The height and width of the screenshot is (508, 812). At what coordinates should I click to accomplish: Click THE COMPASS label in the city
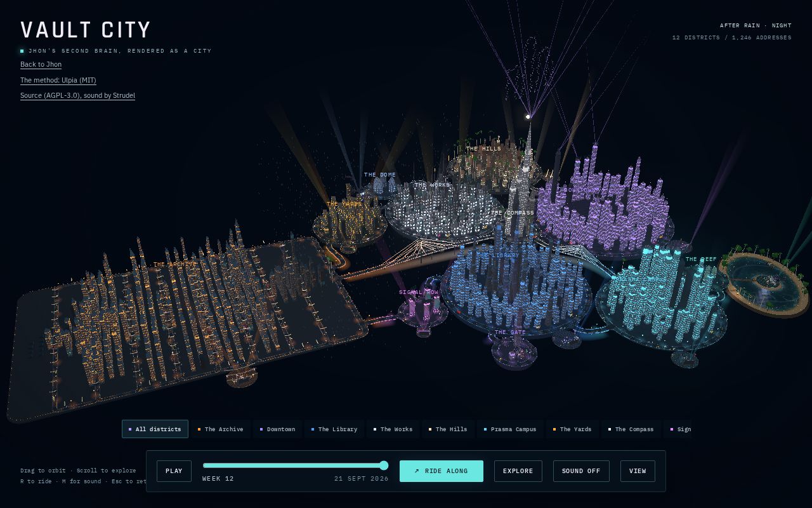coord(513,213)
